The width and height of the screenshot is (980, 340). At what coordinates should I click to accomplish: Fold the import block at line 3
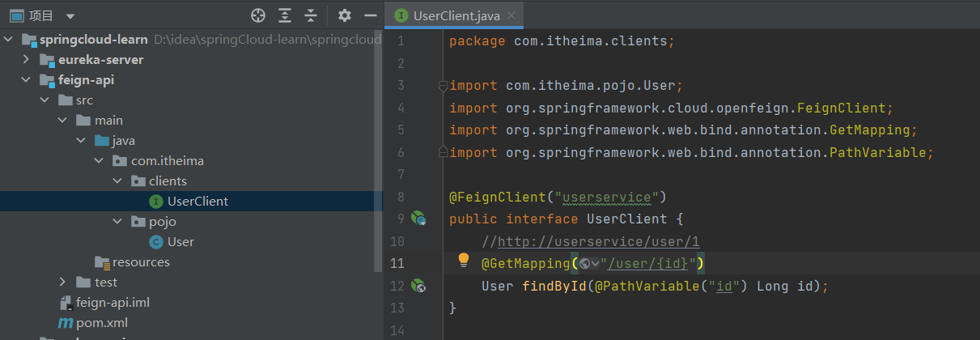[x=442, y=85]
